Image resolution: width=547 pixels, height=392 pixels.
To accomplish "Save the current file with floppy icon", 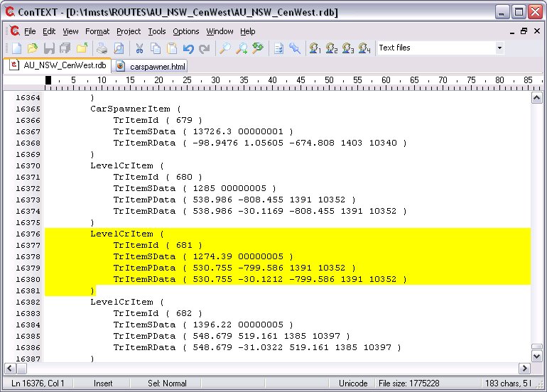I will tap(49, 48).
